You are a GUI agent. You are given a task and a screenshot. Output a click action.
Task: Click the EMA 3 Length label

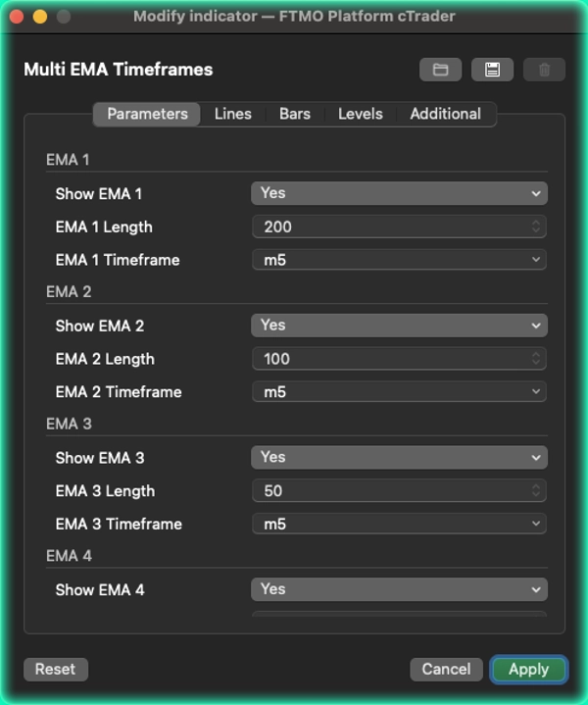[x=105, y=491]
